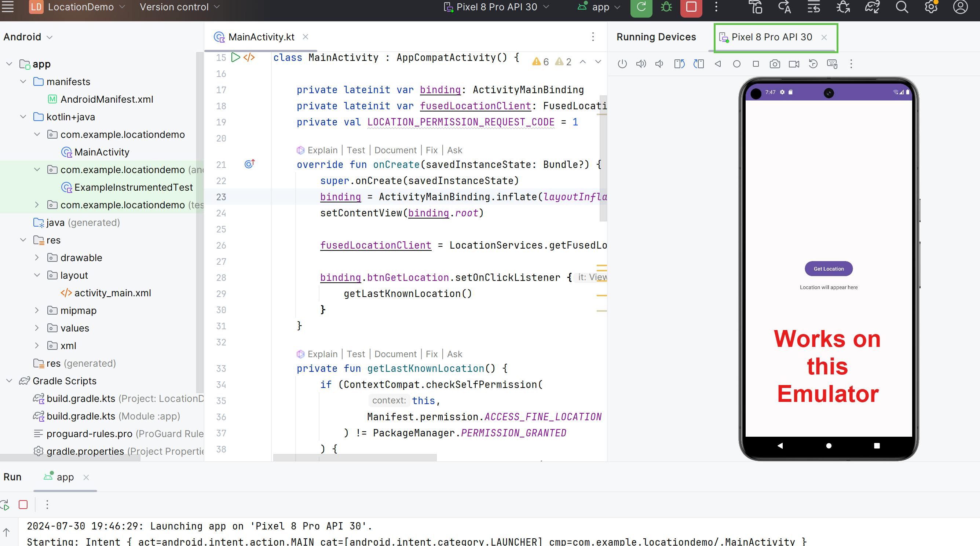Collapse Gradle Scripts node
This screenshot has height=546, width=980.
10,381
